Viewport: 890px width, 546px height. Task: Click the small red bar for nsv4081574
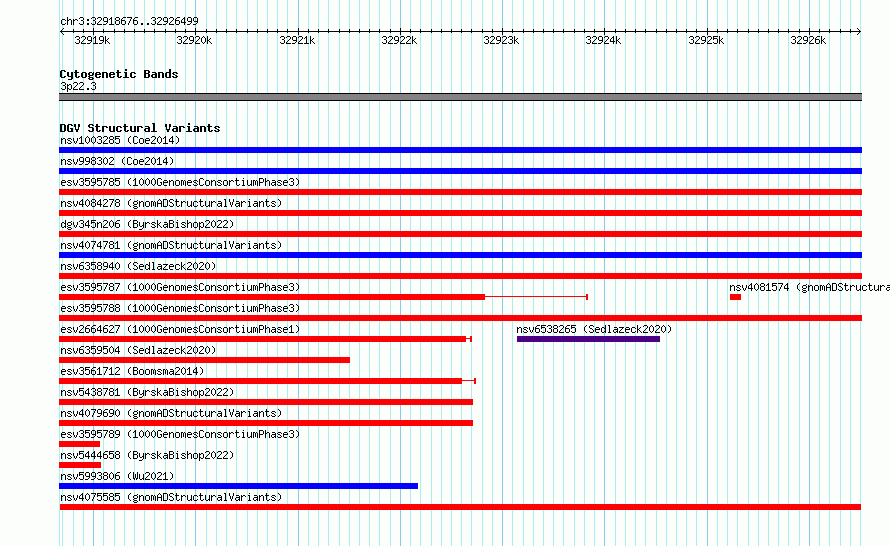736,297
